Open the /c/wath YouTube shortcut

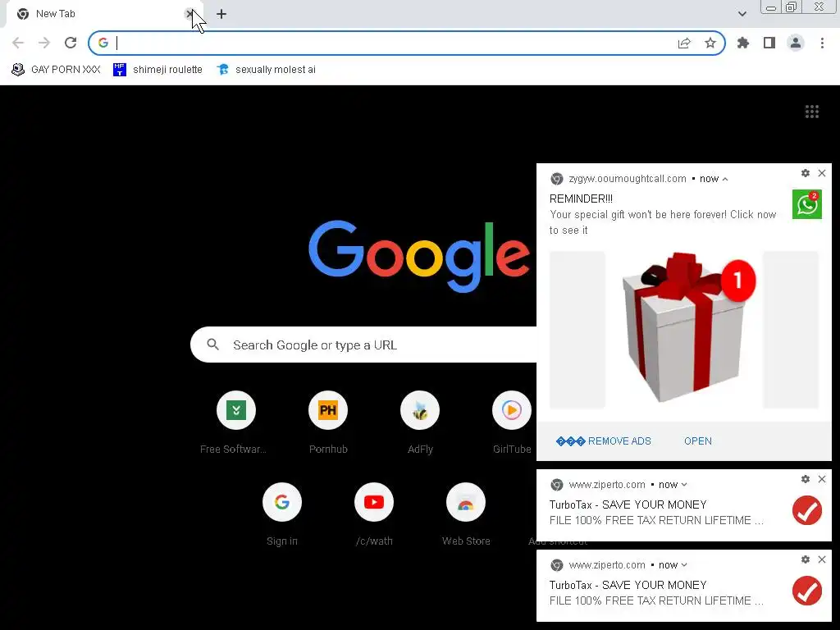374,502
